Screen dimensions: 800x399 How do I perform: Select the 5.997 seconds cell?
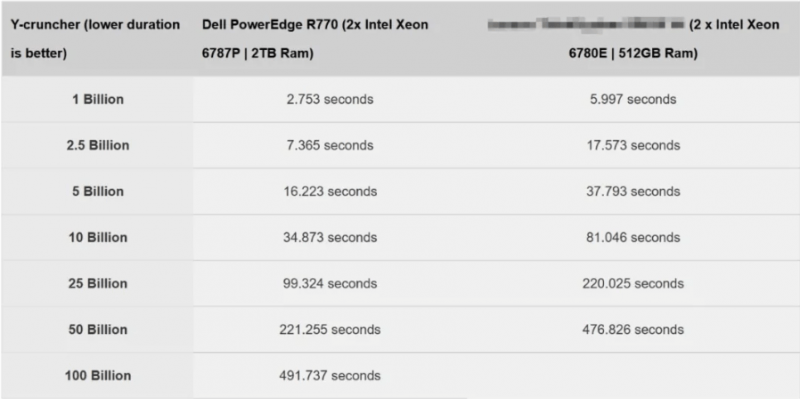coord(633,99)
